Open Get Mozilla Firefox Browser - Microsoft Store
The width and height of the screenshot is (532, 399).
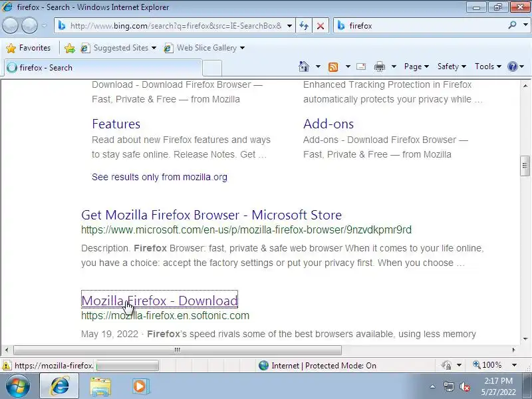[211, 215]
